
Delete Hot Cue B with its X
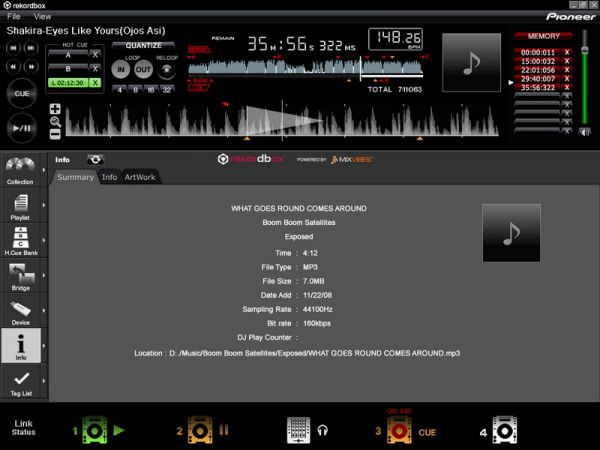click(95, 69)
